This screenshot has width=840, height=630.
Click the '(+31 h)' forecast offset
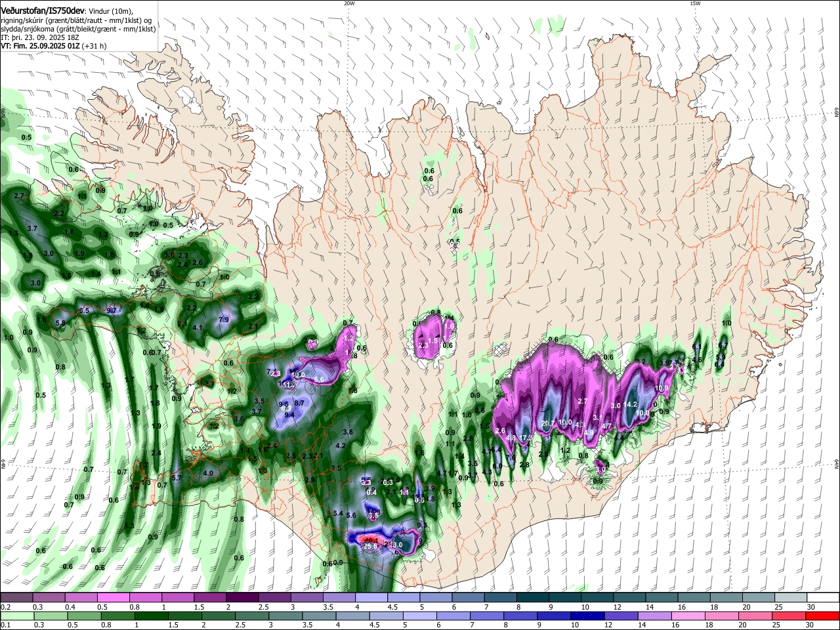point(94,46)
